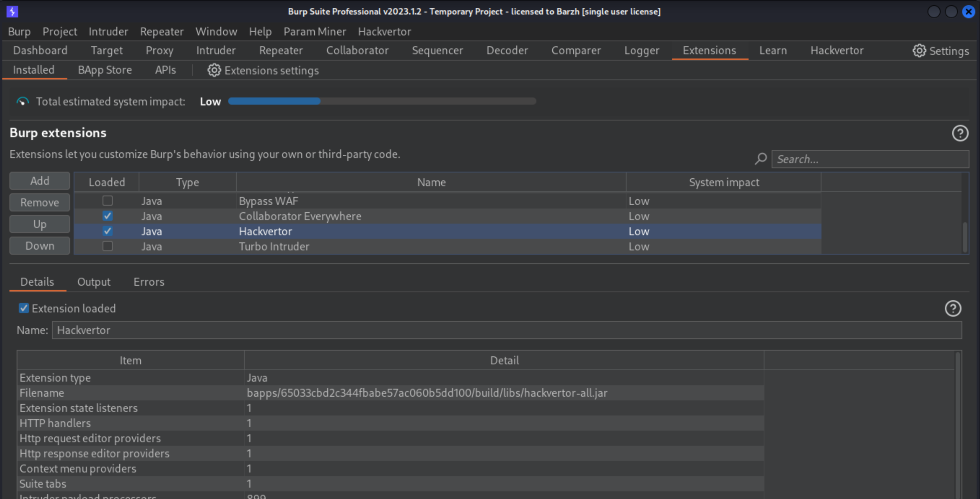Switch to the Hackvertor suite tab
This screenshot has width=980, height=499.
836,51
